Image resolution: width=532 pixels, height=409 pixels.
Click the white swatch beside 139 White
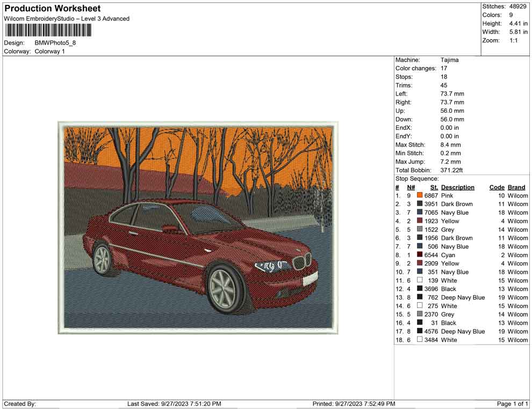pos(420,280)
